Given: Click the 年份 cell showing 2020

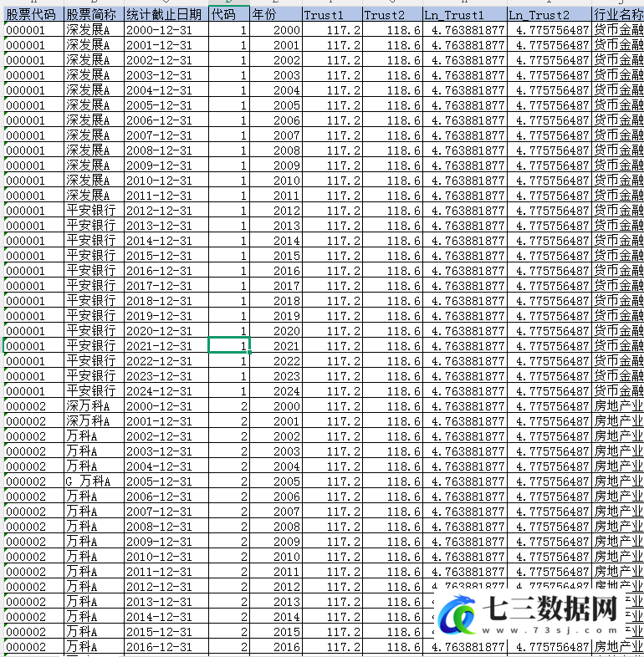Looking at the screenshot, I should 276,331.
